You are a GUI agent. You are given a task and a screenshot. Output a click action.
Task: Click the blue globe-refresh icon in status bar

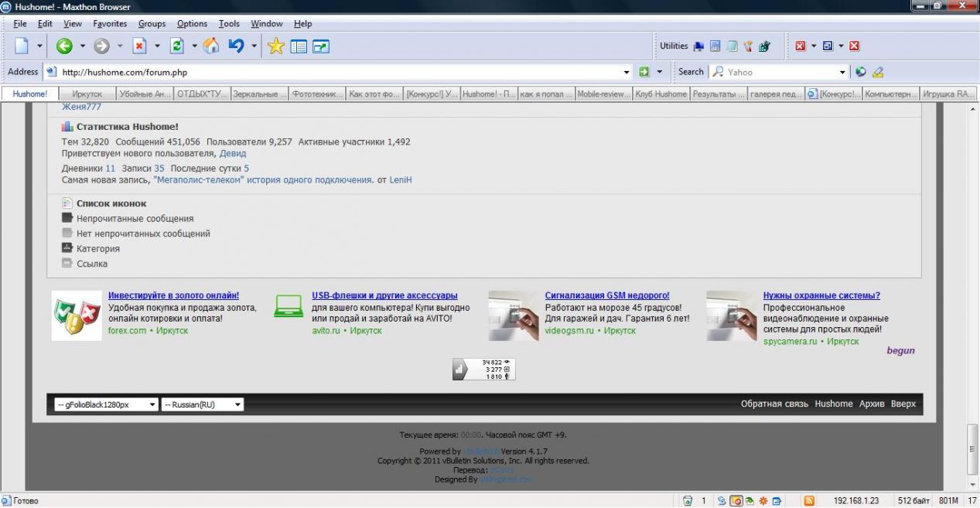pos(722,501)
